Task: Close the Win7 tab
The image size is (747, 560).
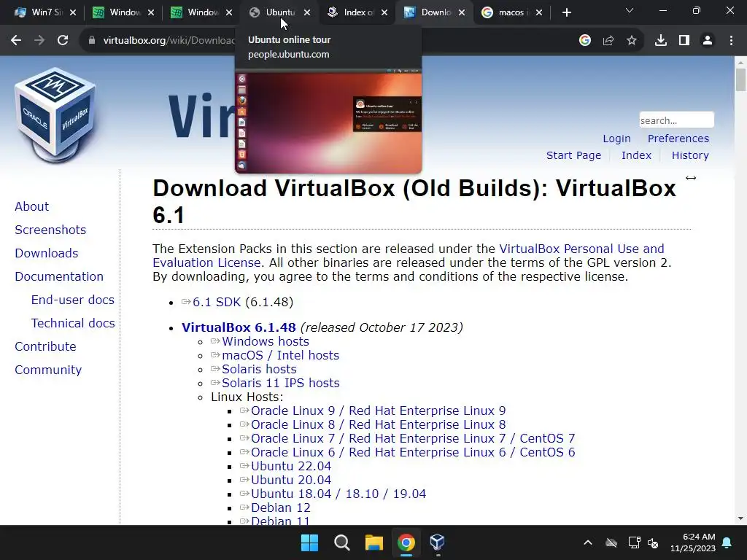Action: point(73,13)
